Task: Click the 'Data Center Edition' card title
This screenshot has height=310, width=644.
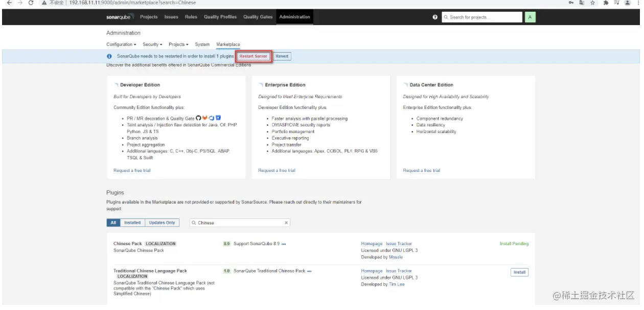Action: click(x=431, y=85)
